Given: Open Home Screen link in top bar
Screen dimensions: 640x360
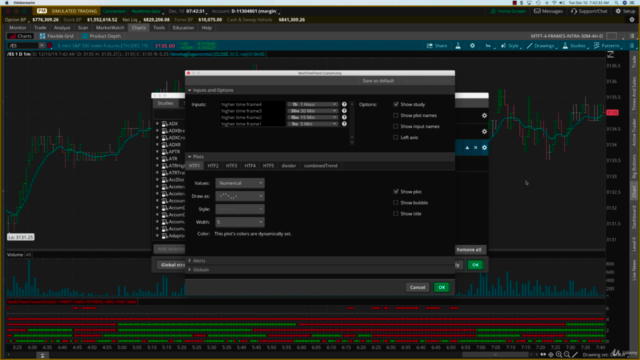Looking at the screenshot, I should tap(508, 11).
